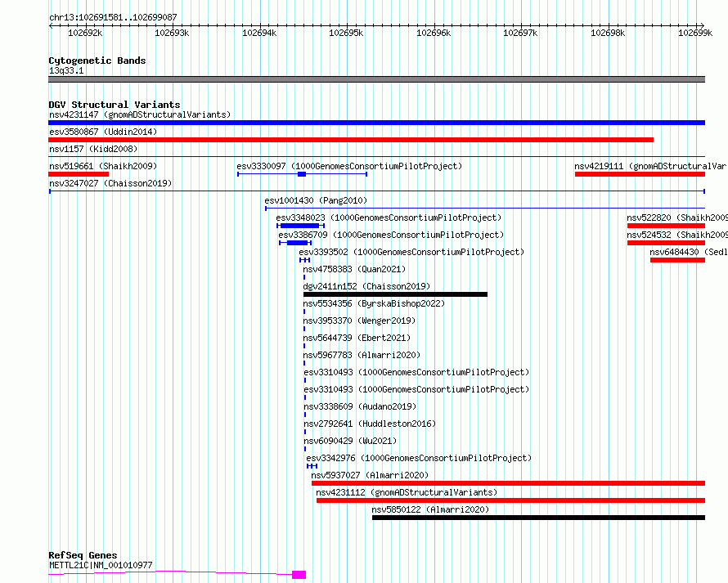This screenshot has width=728, height=583.
Task: Open variant esv3330097 label
Action: point(349,166)
